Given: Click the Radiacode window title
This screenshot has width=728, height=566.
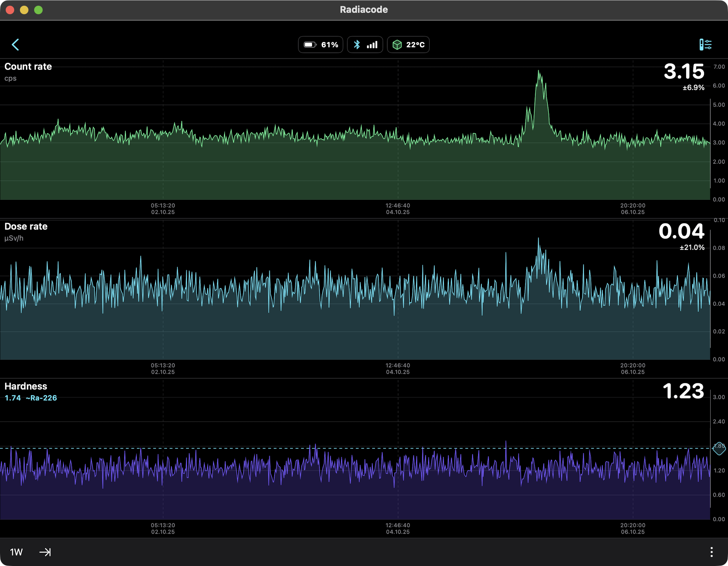Looking at the screenshot, I should 364,10.
